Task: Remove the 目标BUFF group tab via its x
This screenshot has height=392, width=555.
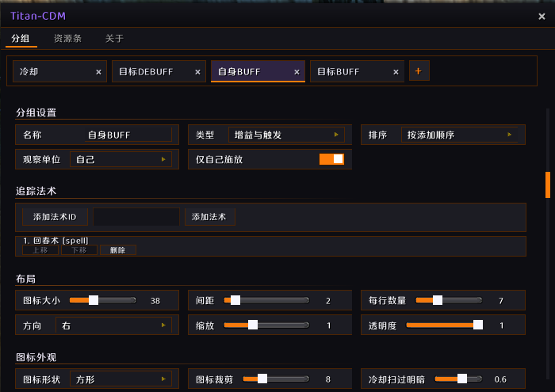Action: pyautogui.click(x=396, y=72)
